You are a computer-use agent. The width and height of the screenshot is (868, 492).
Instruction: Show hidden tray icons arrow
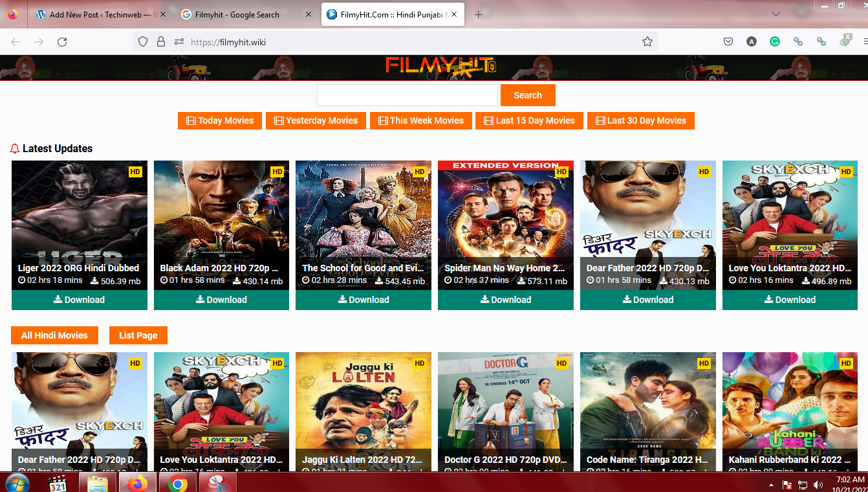(x=771, y=485)
